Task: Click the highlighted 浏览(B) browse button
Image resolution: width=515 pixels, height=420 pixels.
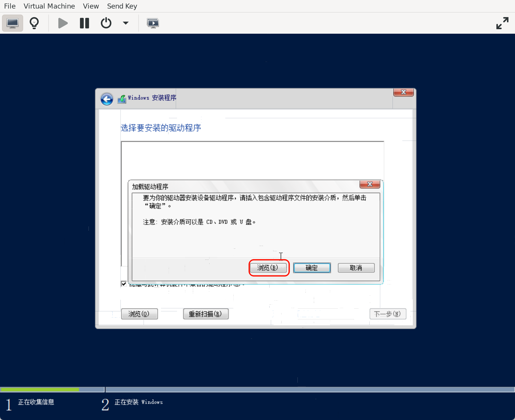Action: [x=268, y=268]
